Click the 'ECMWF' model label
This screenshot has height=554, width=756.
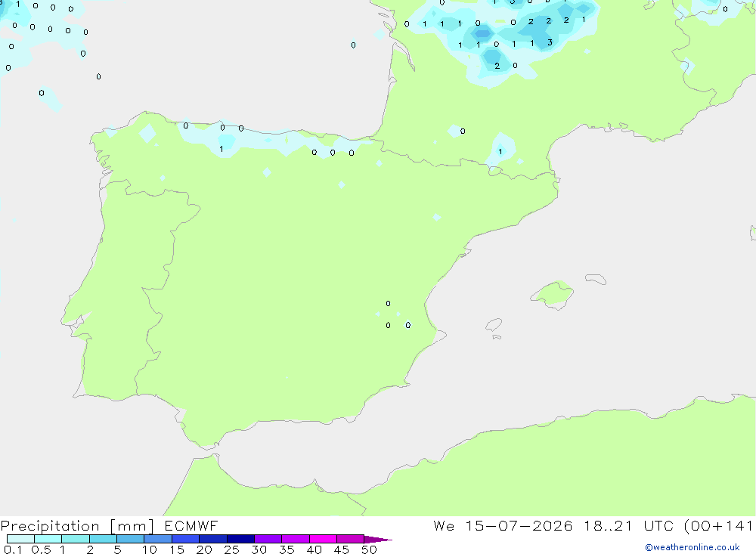[191, 526]
